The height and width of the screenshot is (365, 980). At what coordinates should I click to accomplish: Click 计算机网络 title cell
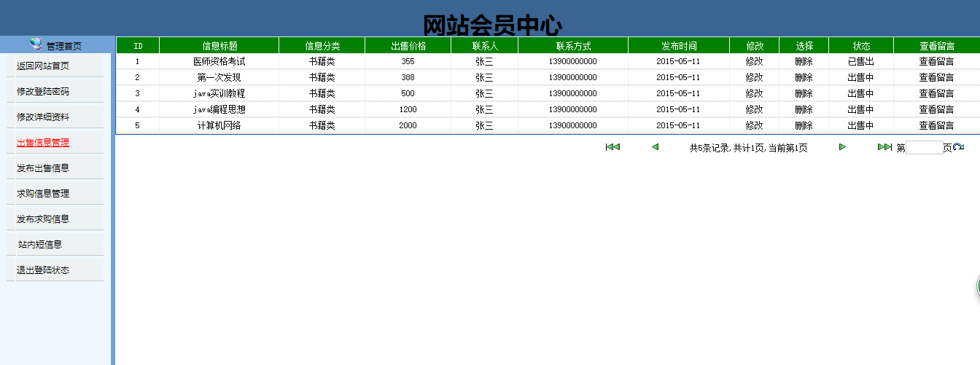click(219, 125)
